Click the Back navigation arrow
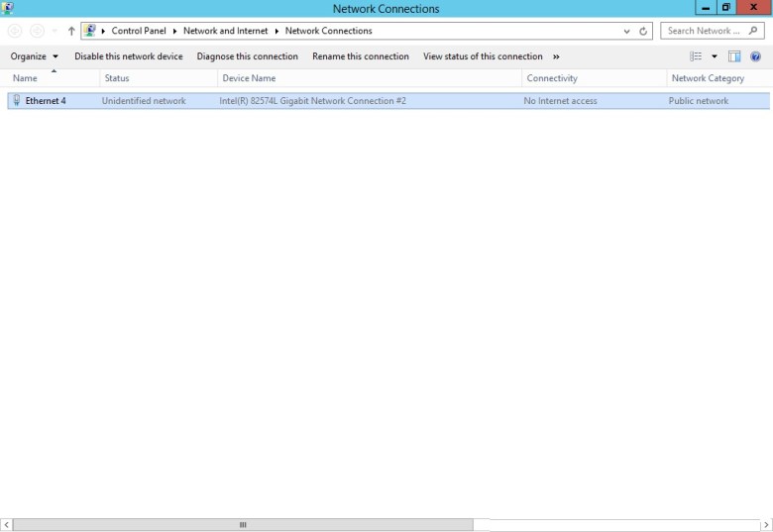The width and height of the screenshot is (773, 532). [14, 31]
